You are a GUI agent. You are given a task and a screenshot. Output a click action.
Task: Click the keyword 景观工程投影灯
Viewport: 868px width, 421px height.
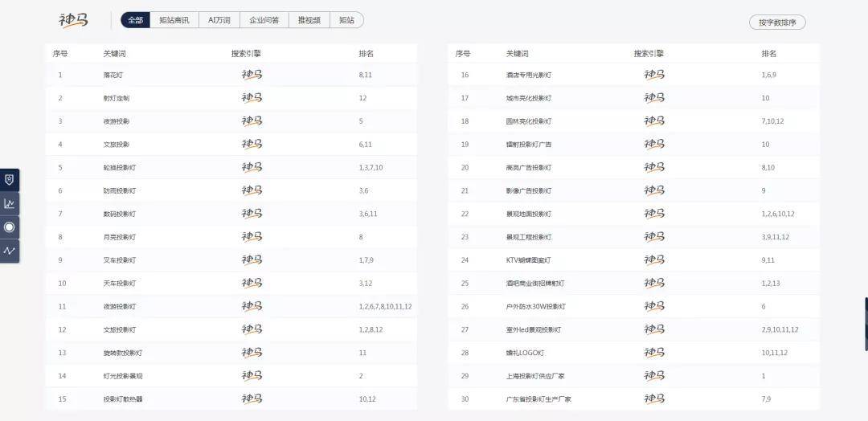pos(529,237)
